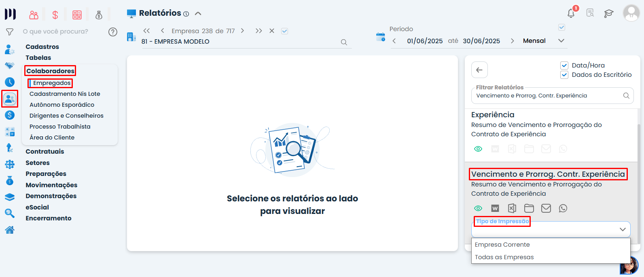Send Vencimento report by email icon
Image resolution: width=644 pixels, height=277 pixels.
tap(546, 208)
